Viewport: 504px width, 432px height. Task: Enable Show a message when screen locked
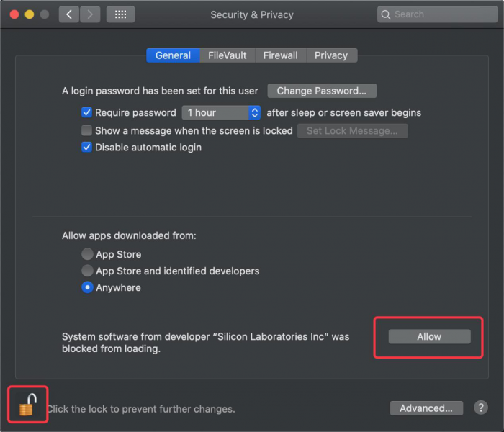(x=86, y=130)
